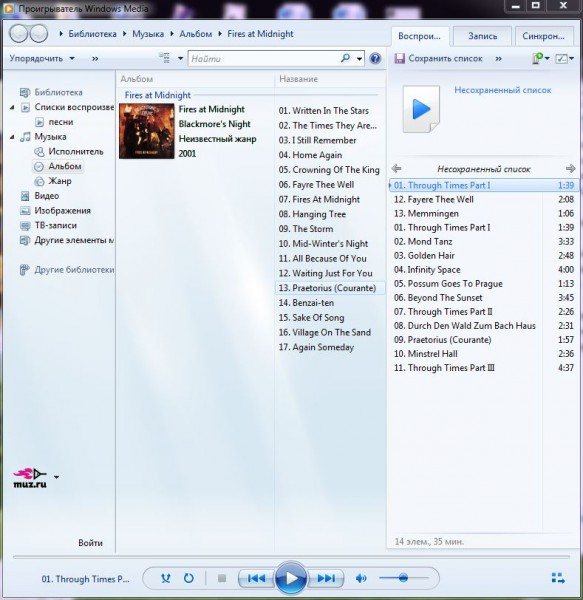Click the seek progress bar

pyautogui.click(x=291, y=557)
